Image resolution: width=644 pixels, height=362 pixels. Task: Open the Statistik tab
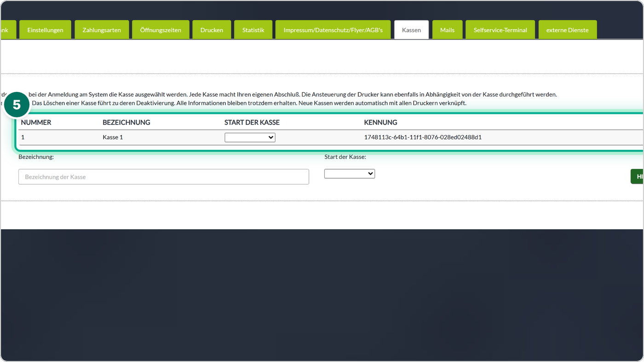coord(253,30)
